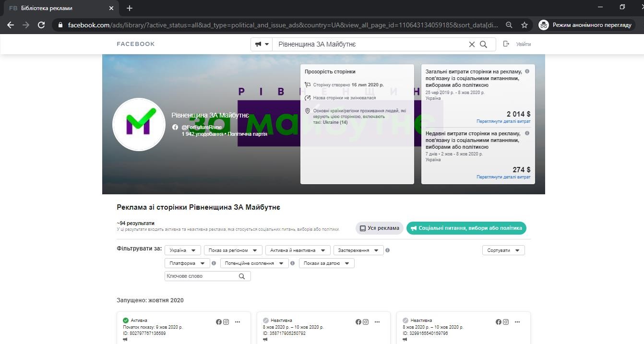Image resolution: width=644 pixels, height=344 pixels.
Task: Click into the Ключове слово input
Action: (x=201, y=276)
